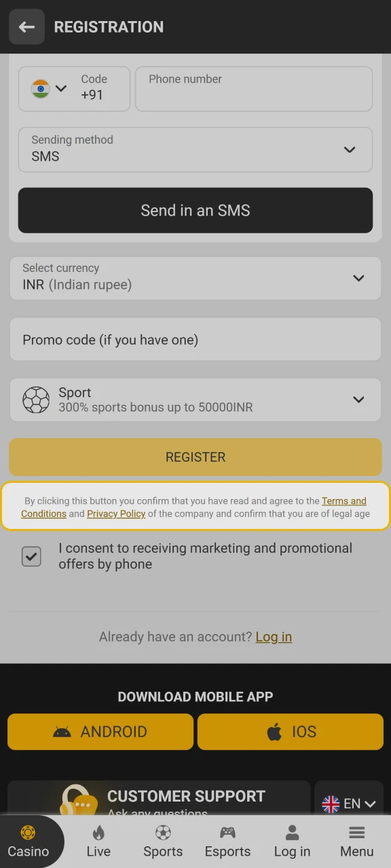Open the EN language selector
Viewport: 391px width, 868px height.
[348, 804]
